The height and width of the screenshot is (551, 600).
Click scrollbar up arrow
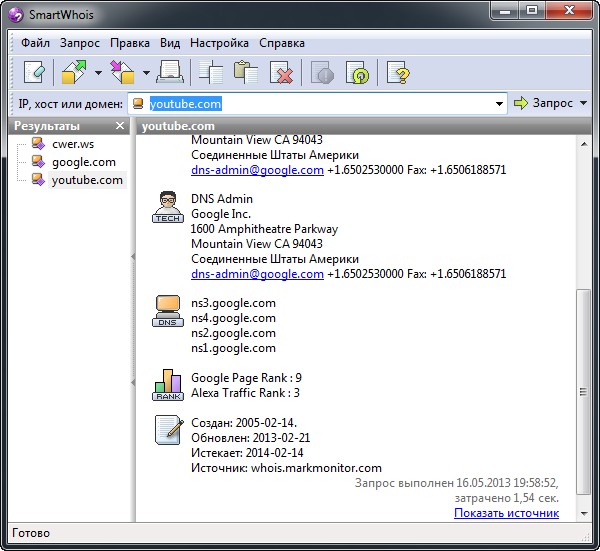[x=584, y=144]
